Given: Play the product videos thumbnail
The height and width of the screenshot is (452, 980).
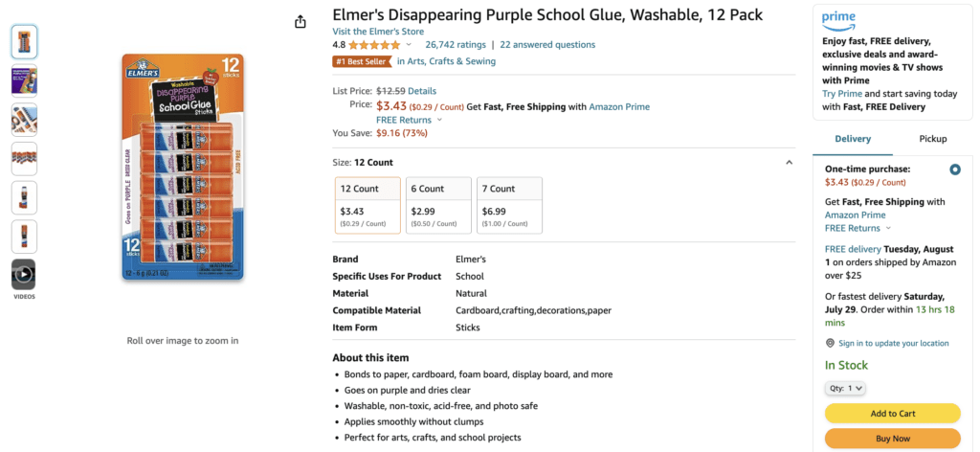Looking at the screenshot, I should [24, 275].
